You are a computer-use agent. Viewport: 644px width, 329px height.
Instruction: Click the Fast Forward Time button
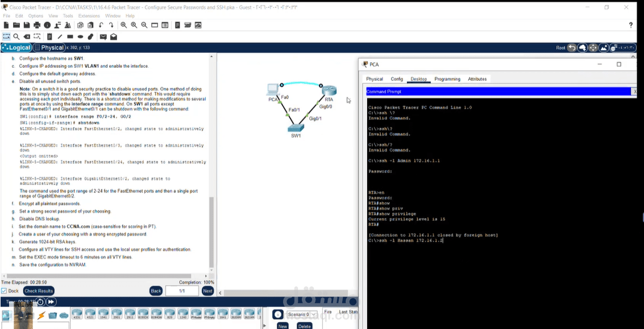51,302
